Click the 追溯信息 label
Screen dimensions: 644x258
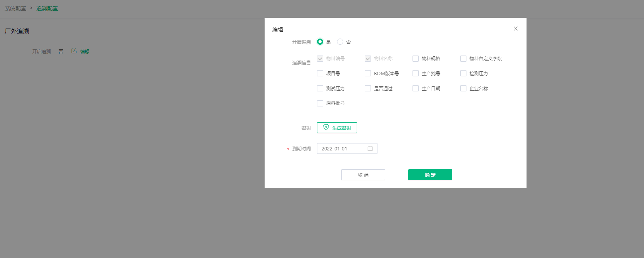301,62
